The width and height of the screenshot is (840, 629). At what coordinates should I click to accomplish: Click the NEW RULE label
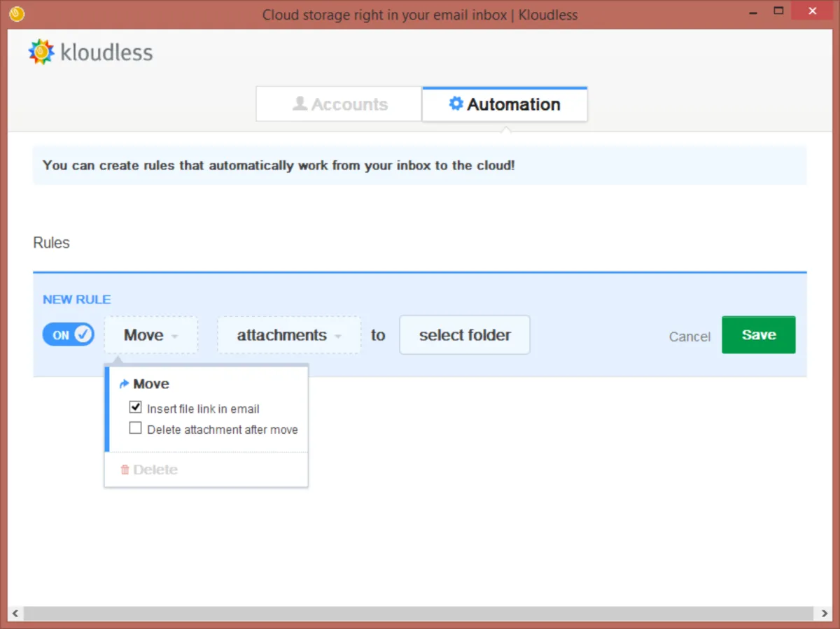point(77,299)
